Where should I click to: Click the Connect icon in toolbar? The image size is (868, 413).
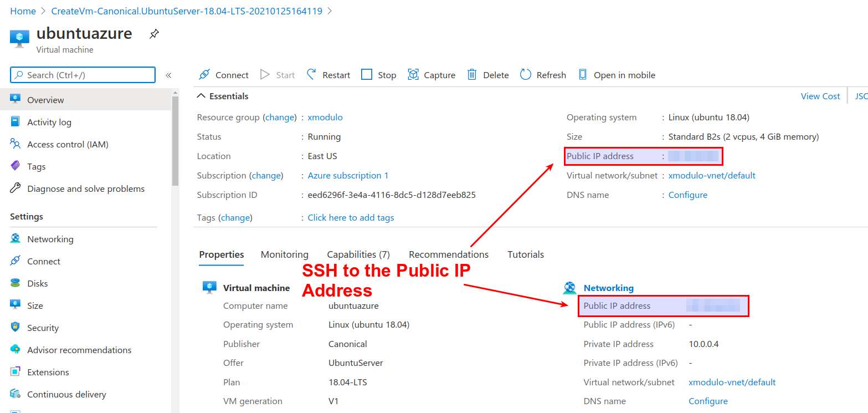click(x=204, y=74)
